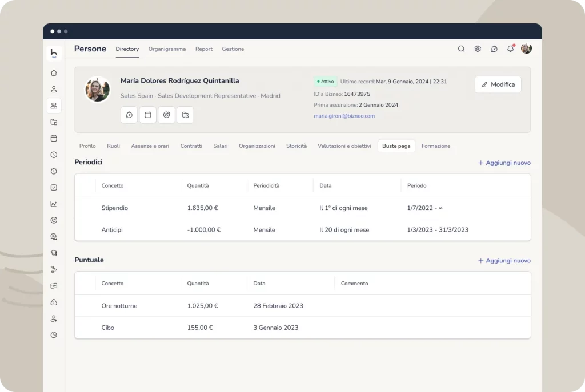This screenshot has width=585, height=392.
Task: Click the target button under employee name
Action: (x=166, y=115)
